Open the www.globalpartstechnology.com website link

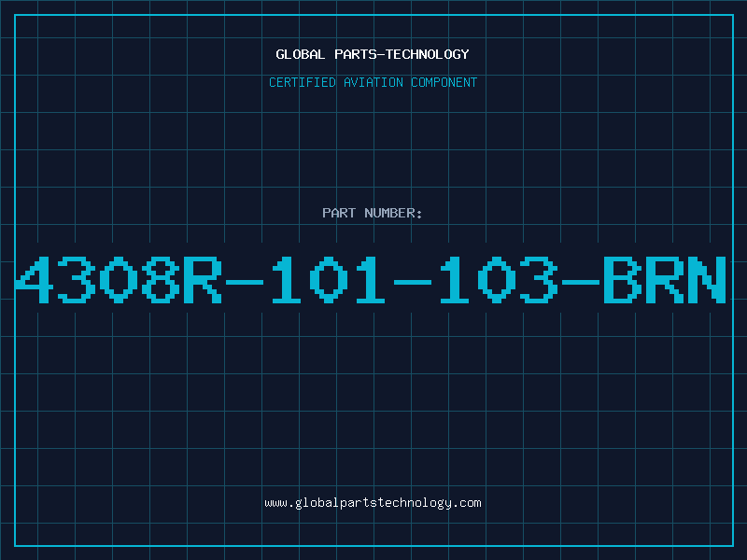click(x=373, y=503)
